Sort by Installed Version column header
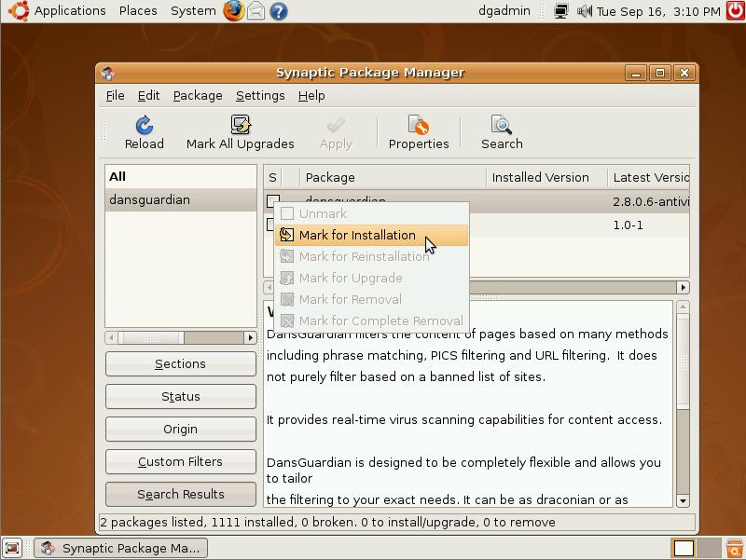The height and width of the screenshot is (560, 746). click(546, 177)
